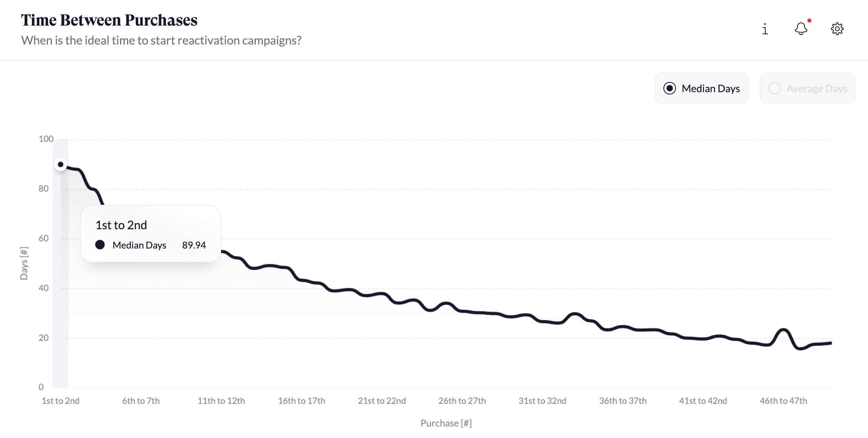Screen dimensions: 868x438
Task: Select the Median Days radio option
Action: (x=670, y=88)
